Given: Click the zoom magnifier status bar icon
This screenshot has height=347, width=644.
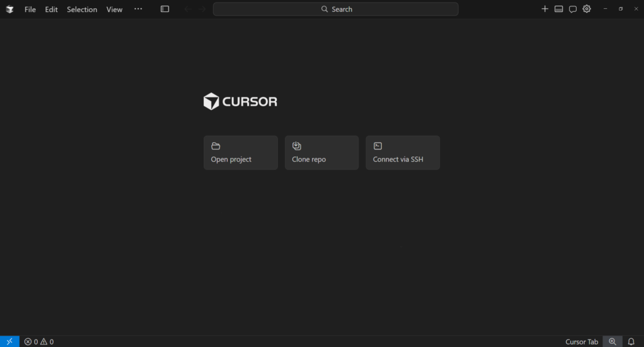Looking at the screenshot, I should pyautogui.click(x=613, y=342).
